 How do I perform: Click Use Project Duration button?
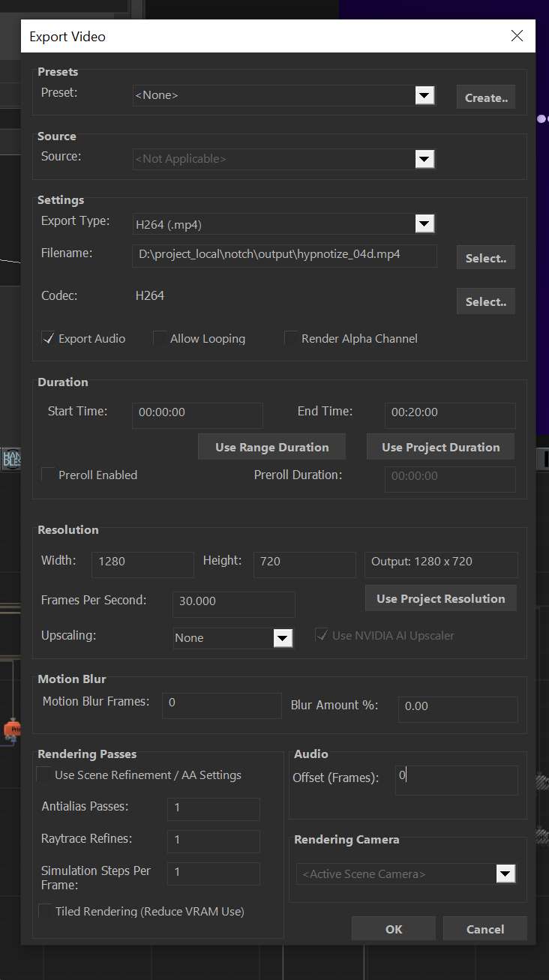coord(440,447)
